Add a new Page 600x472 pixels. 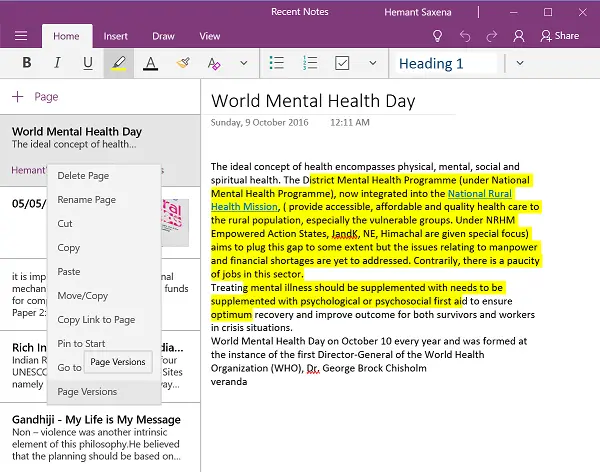35,96
